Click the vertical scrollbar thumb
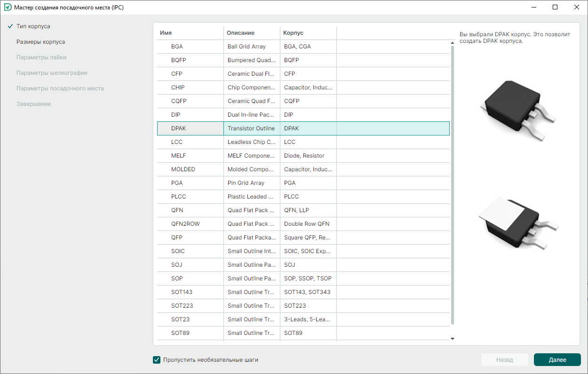 (x=453, y=183)
